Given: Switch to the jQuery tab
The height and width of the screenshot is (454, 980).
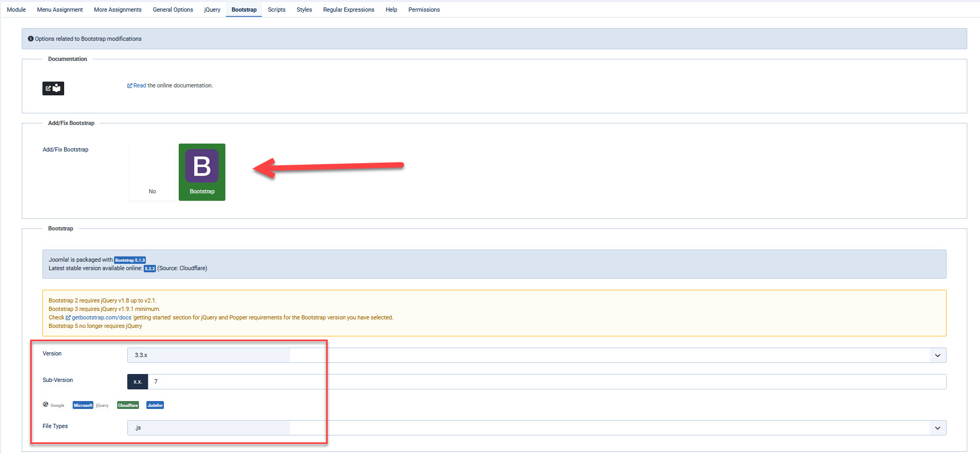Looking at the screenshot, I should pyautogui.click(x=212, y=10).
